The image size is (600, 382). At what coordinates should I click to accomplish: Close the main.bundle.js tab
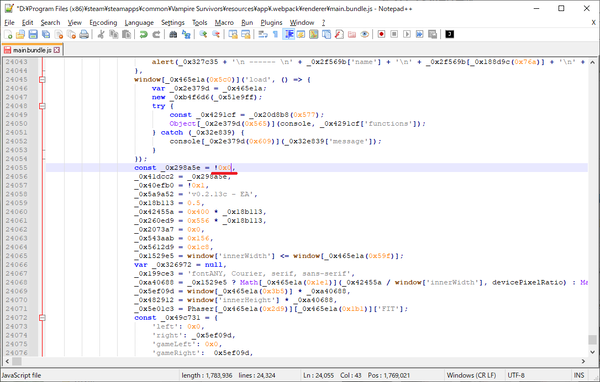tap(57, 50)
